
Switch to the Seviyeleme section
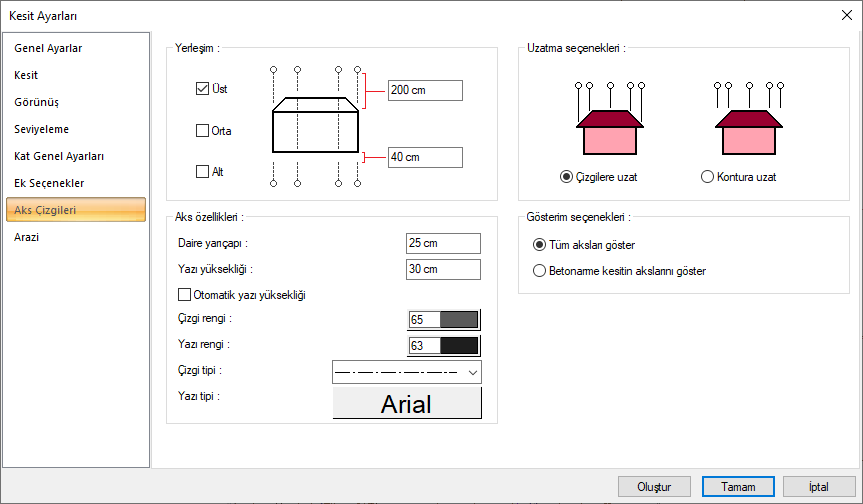point(42,129)
